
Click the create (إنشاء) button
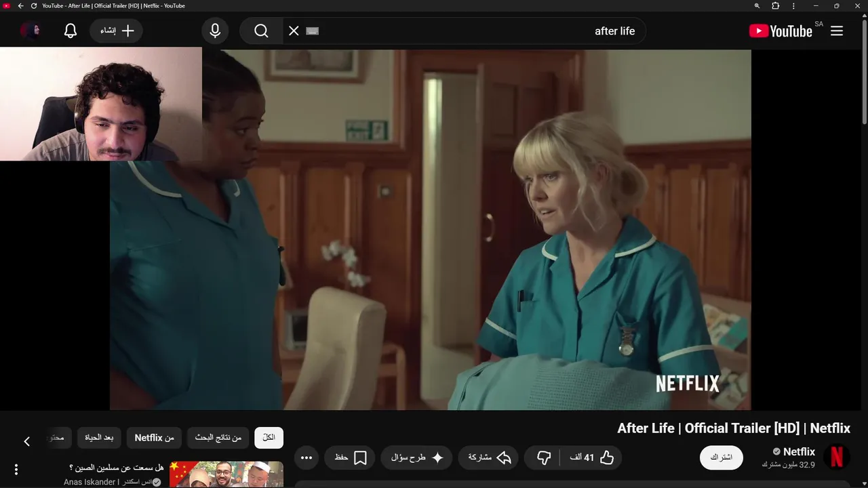tap(116, 31)
